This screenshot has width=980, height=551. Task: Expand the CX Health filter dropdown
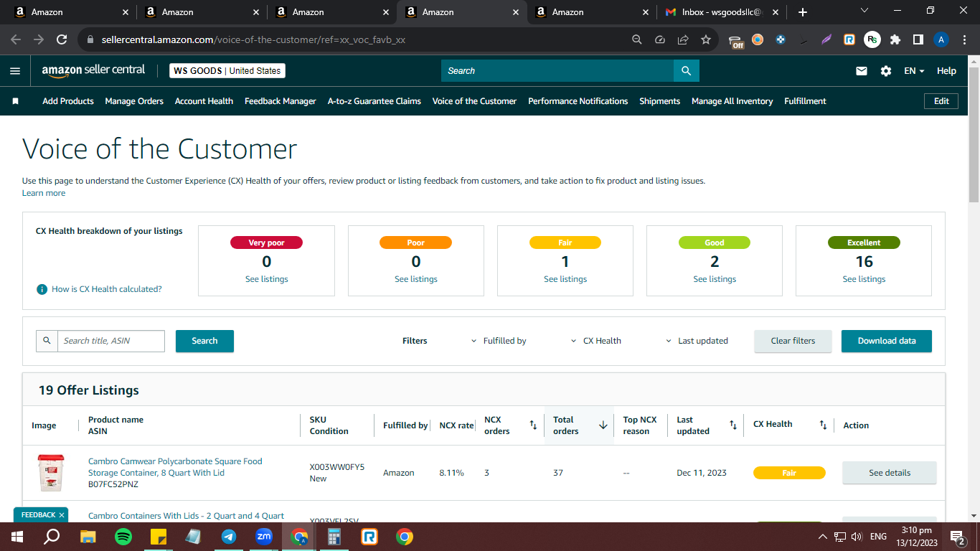(x=596, y=341)
